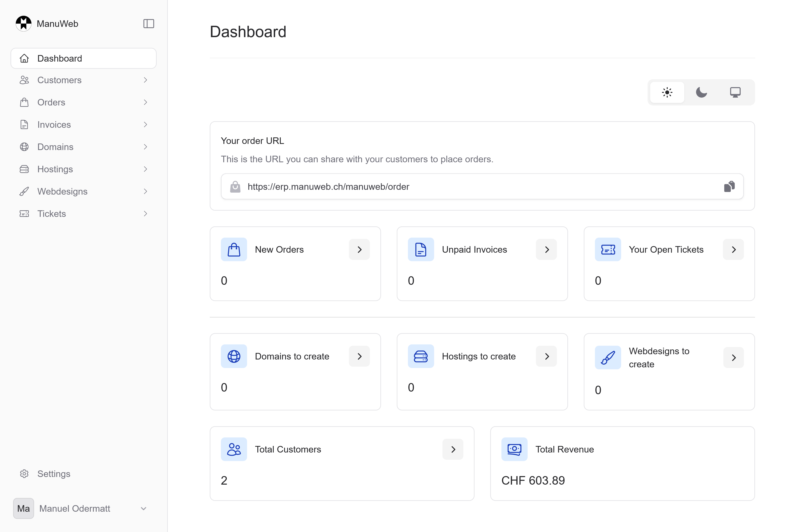Expand the Customers sidebar section
797x532 pixels.
(x=145, y=80)
